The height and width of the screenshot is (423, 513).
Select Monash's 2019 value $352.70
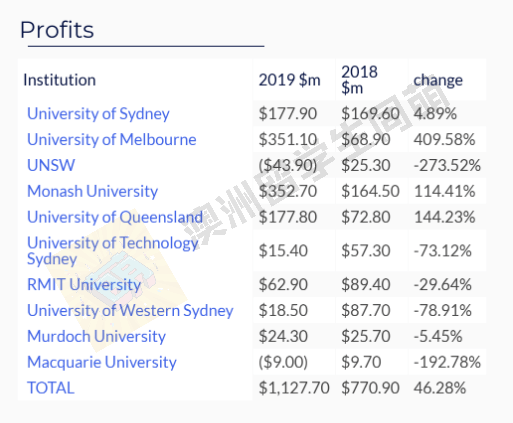pos(288,191)
